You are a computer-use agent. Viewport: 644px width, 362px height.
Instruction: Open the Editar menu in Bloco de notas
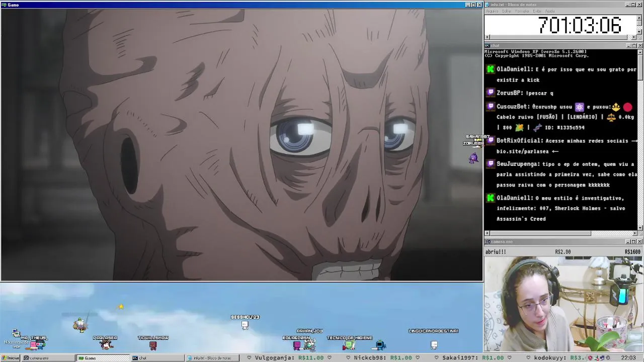507,11
